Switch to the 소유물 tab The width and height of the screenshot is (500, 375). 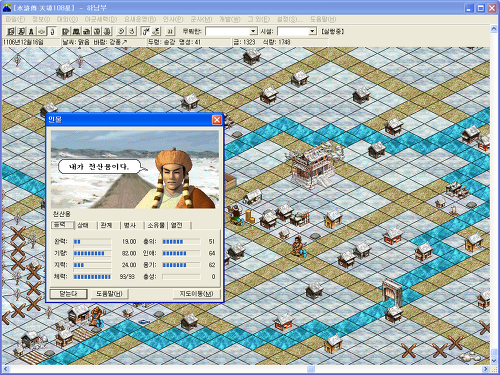pos(156,225)
